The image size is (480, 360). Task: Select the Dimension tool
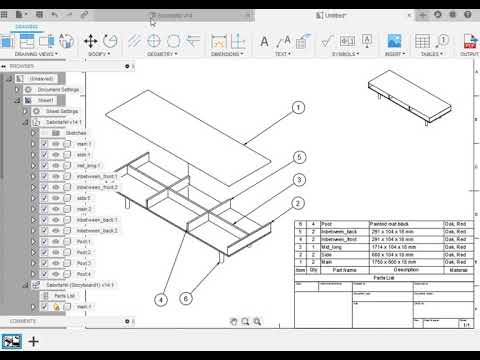[x=219, y=42]
